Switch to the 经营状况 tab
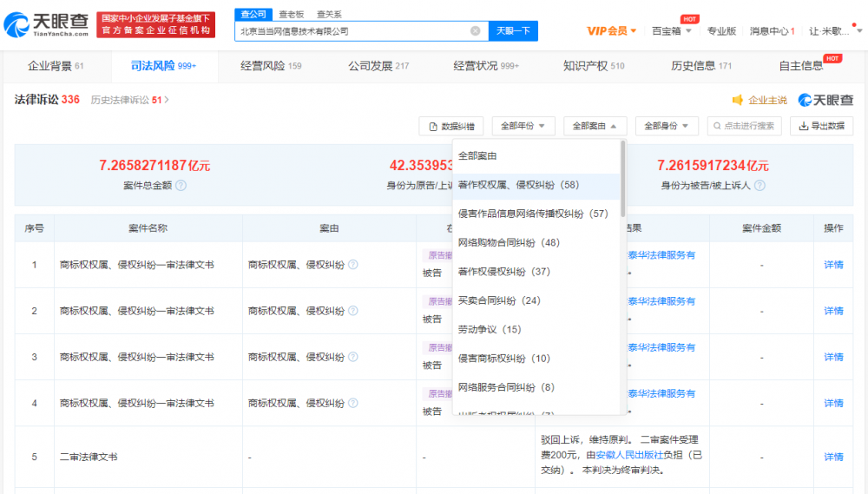This screenshot has height=494, width=868. 486,66
